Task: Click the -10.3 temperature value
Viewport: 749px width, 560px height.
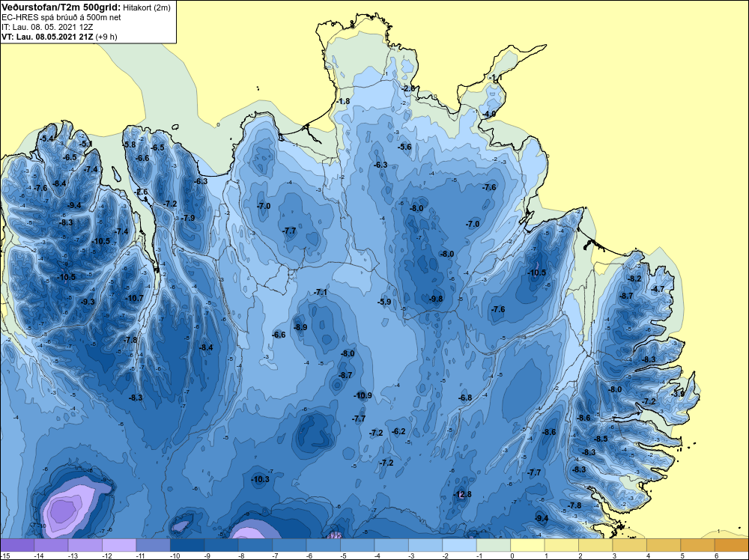Action: 261,479
